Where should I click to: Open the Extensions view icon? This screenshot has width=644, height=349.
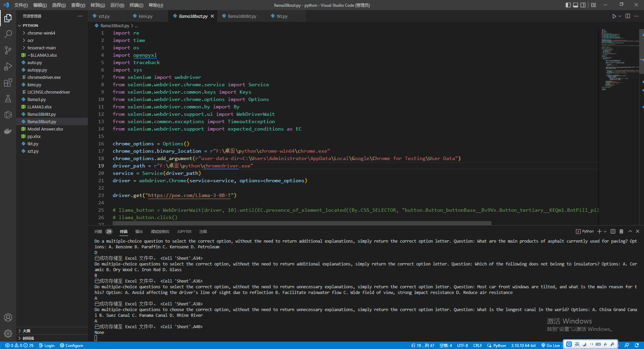8,82
